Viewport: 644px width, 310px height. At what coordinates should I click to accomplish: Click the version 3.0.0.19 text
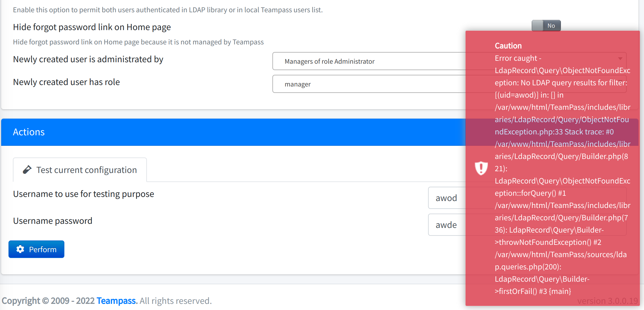point(608,301)
